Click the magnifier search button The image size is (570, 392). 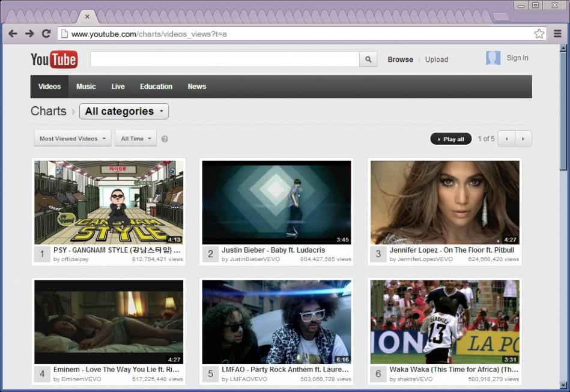click(368, 59)
